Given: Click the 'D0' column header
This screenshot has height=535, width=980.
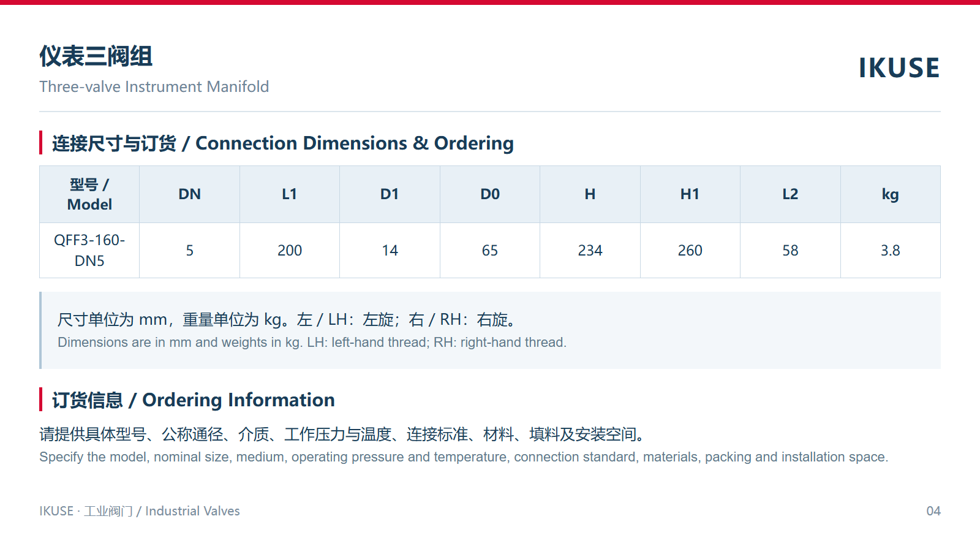Looking at the screenshot, I should (x=490, y=194).
